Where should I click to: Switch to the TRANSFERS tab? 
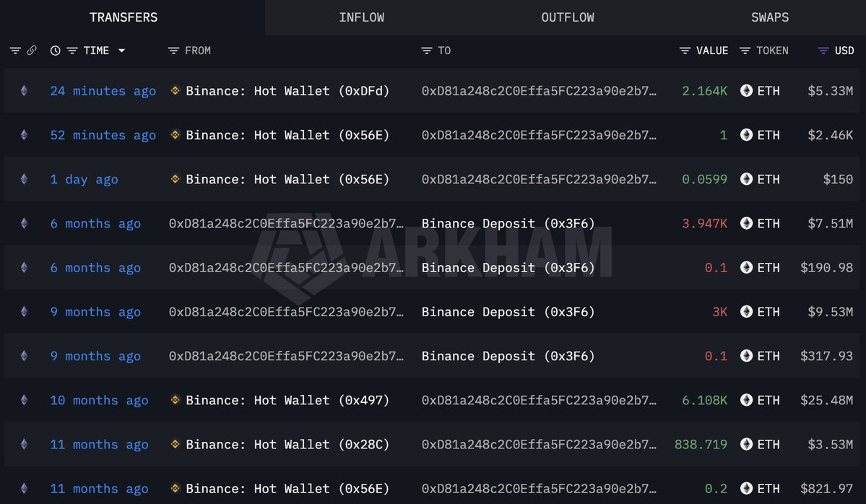click(x=124, y=17)
